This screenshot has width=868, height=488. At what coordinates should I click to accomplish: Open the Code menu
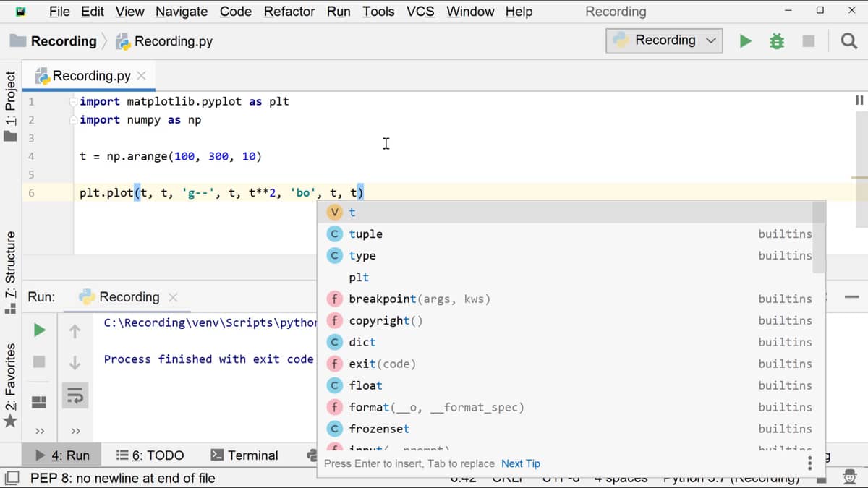pos(236,12)
